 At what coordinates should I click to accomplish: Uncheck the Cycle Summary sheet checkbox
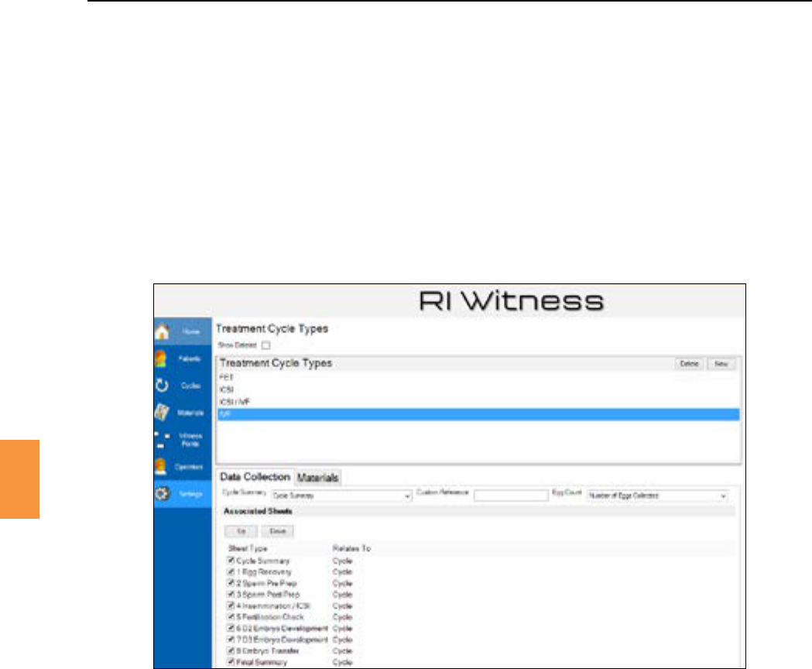point(231,561)
